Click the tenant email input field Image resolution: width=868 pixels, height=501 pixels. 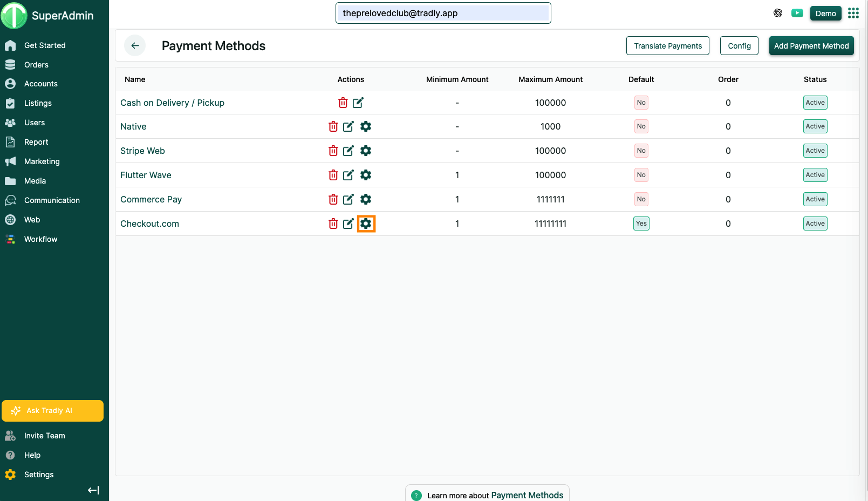coord(443,13)
